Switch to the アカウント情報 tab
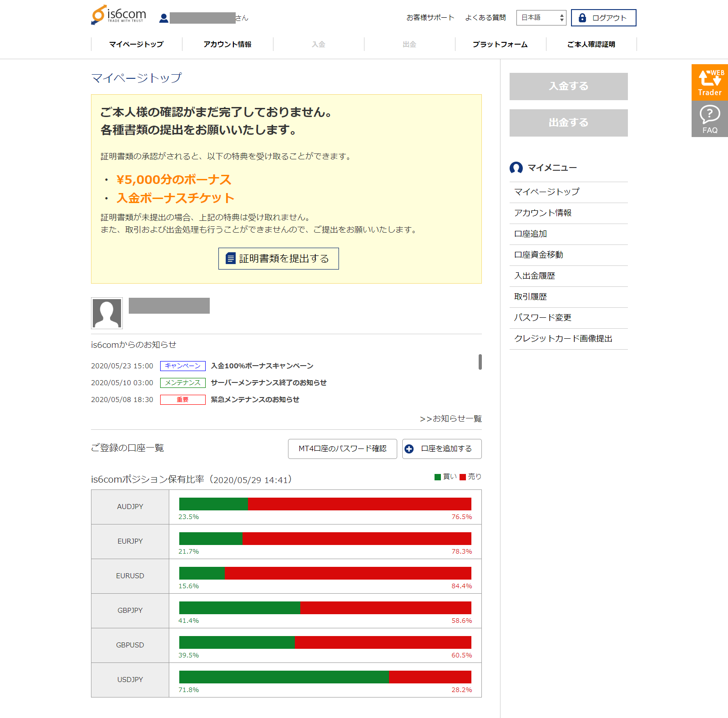Viewport: 728px width, 718px height. [x=227, y=44]
